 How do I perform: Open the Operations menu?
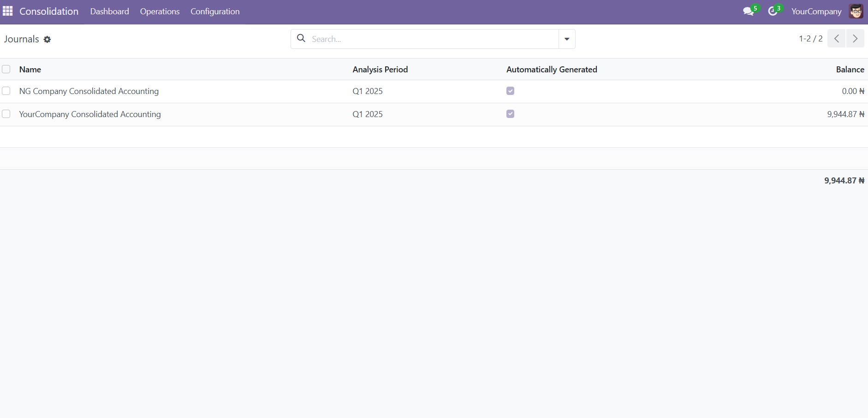click(x=160, y=12)
